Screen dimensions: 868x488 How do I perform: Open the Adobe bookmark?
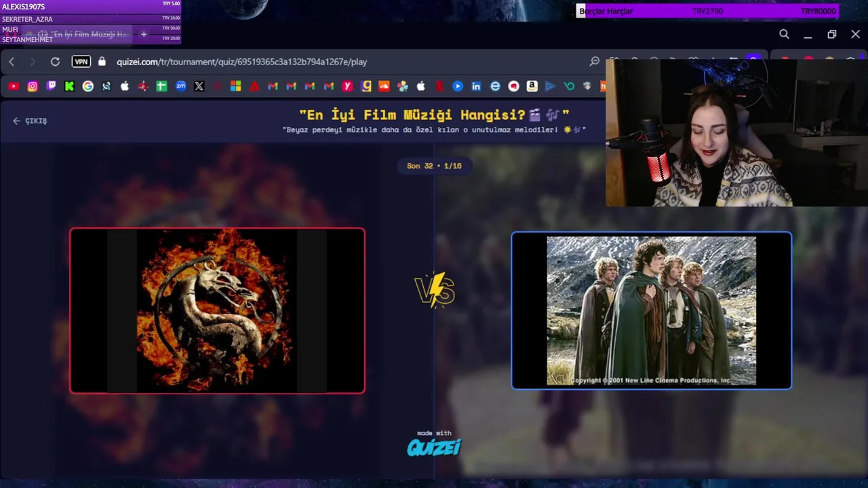point(254,86)
